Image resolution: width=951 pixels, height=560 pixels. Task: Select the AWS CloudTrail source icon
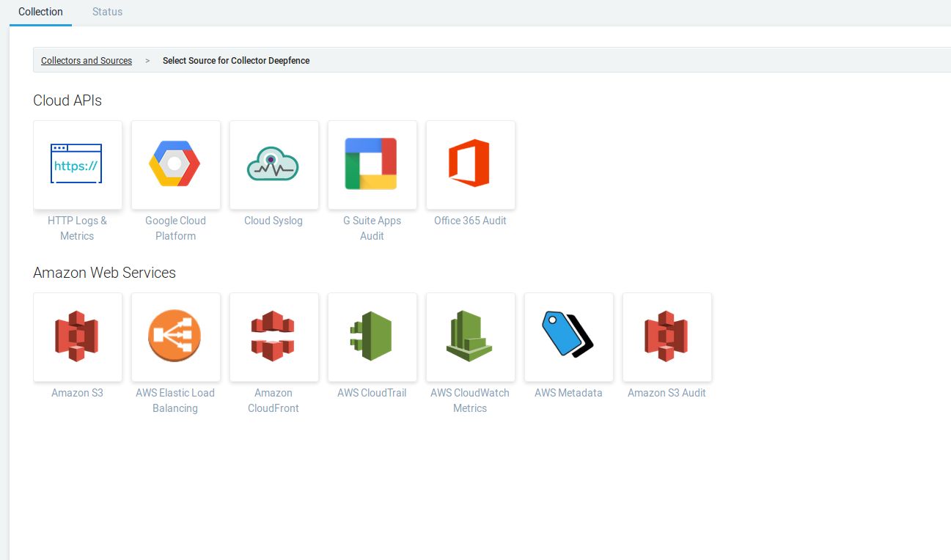pos(372,337)
